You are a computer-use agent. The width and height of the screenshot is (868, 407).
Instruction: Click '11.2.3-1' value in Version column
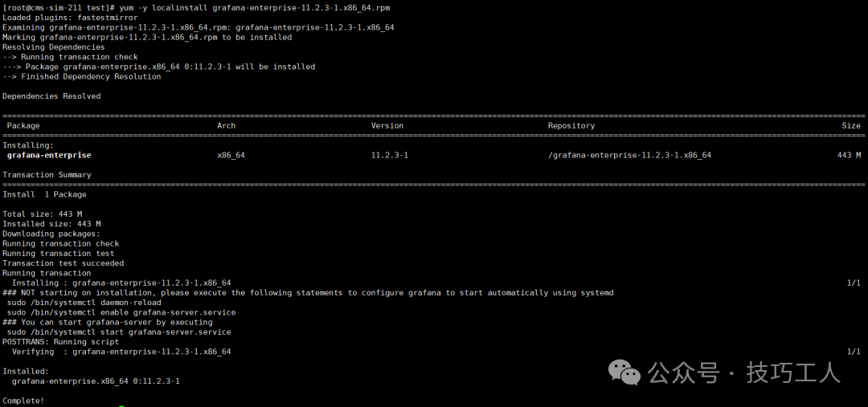390,156
